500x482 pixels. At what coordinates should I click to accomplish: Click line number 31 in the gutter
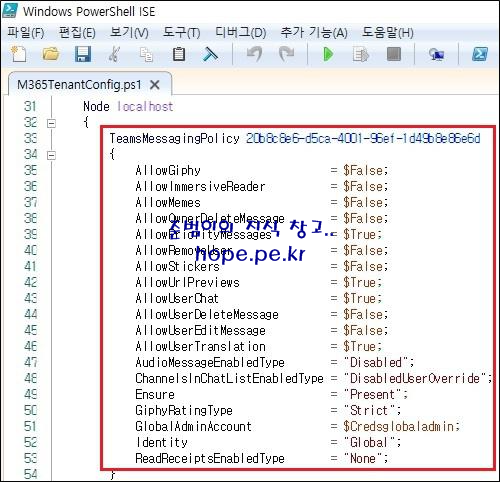[30, 106]
